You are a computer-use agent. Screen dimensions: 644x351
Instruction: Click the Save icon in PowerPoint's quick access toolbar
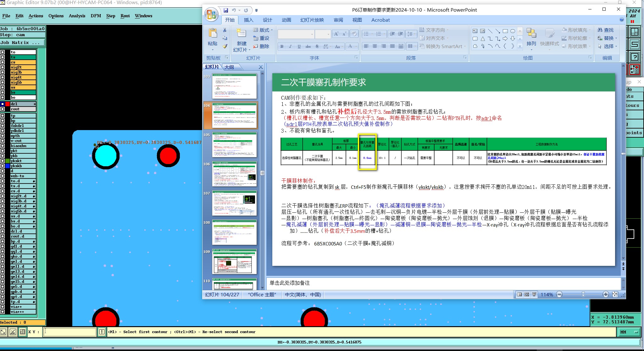click(x=226, y=10)
